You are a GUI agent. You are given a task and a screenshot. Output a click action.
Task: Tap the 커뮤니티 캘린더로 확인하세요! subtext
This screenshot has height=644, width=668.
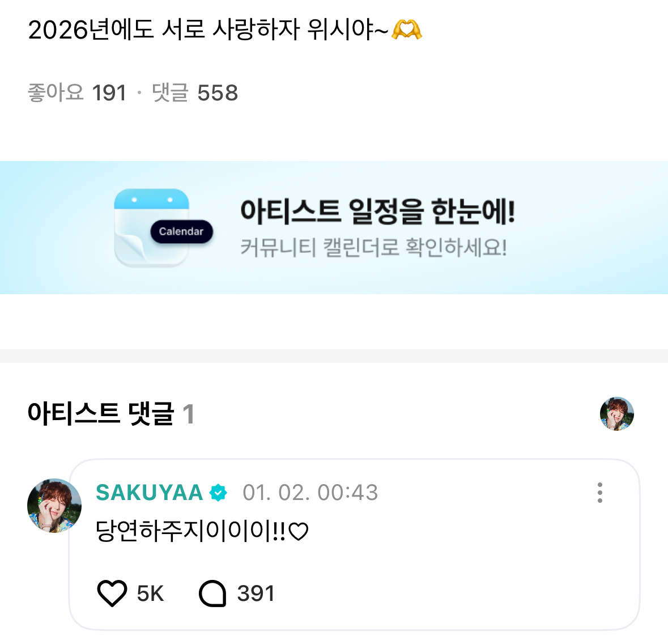coord(373,248)
